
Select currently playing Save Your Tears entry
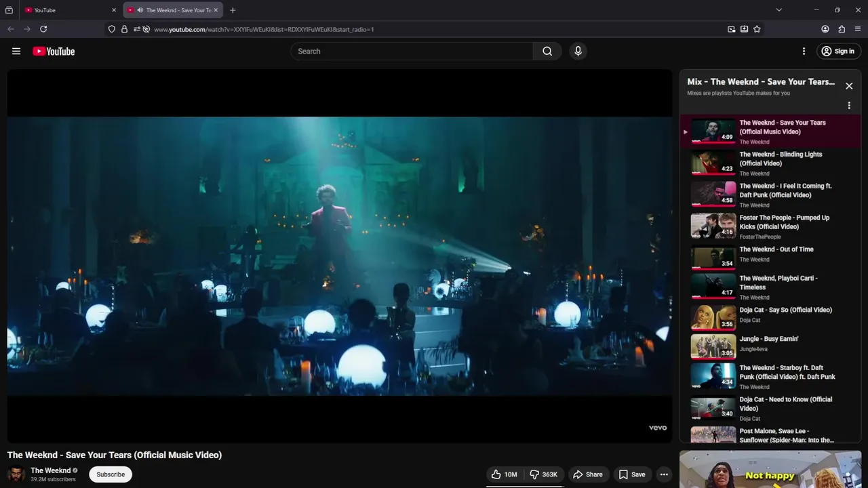tap(770, 131)
